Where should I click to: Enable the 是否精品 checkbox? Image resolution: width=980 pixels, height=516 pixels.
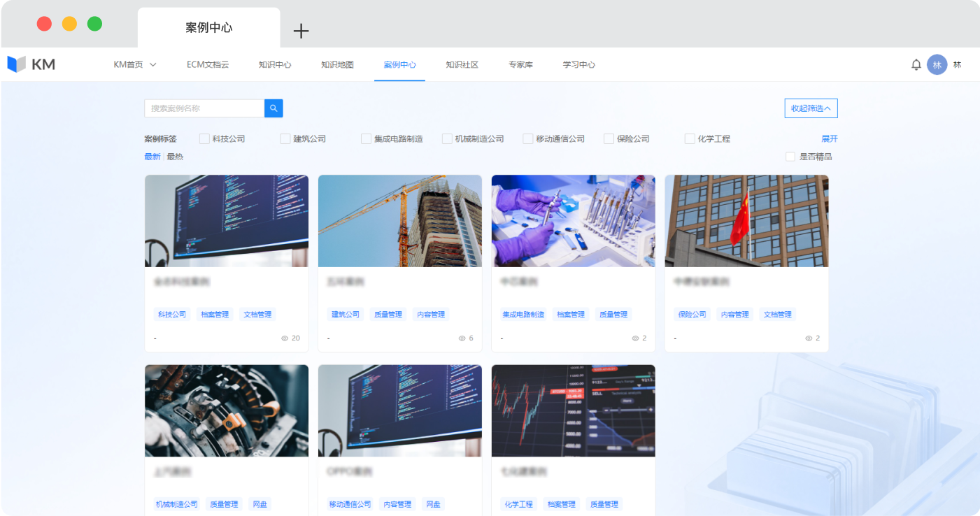click(x=790, y=157)
